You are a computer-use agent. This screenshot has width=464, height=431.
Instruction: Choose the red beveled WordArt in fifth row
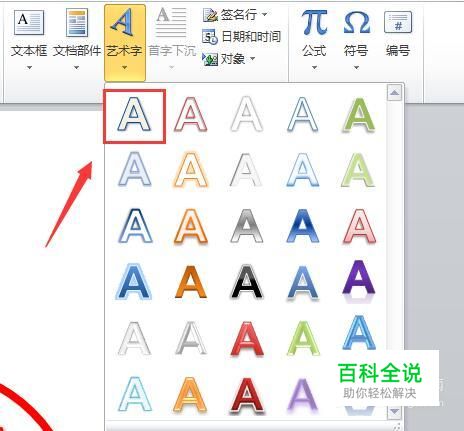click(247, 338)
